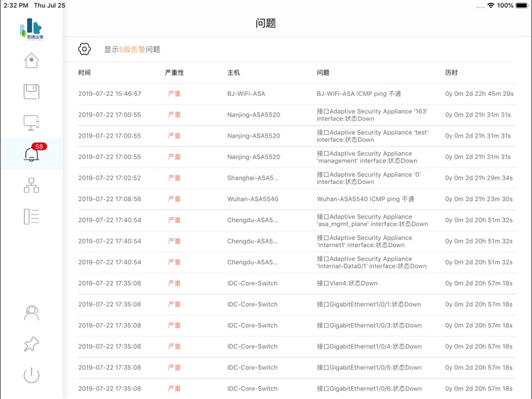The width and height of the screenshot is (532, 399).
Task: Click the clock showing 2:32 PM
Action: coord(16,6)
